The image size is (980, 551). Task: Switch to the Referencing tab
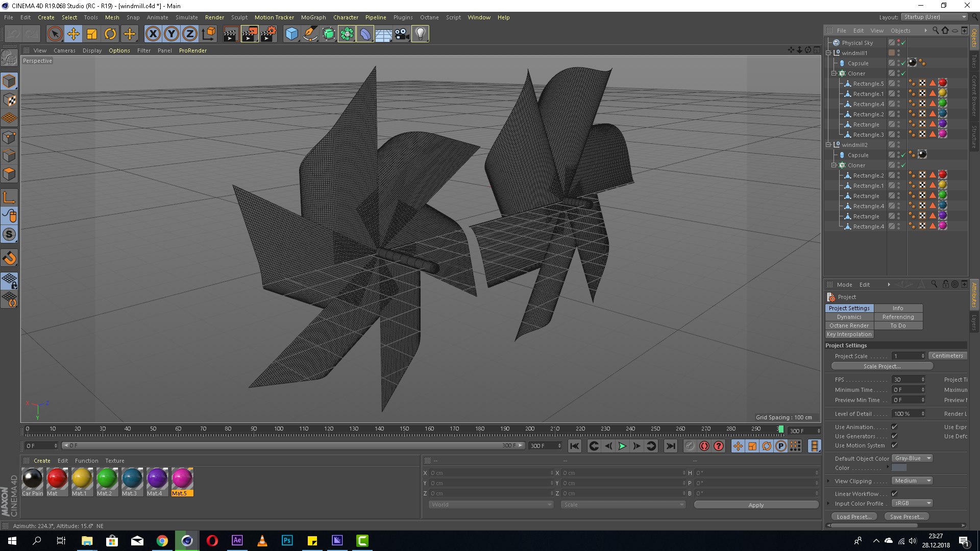(898, 317)
